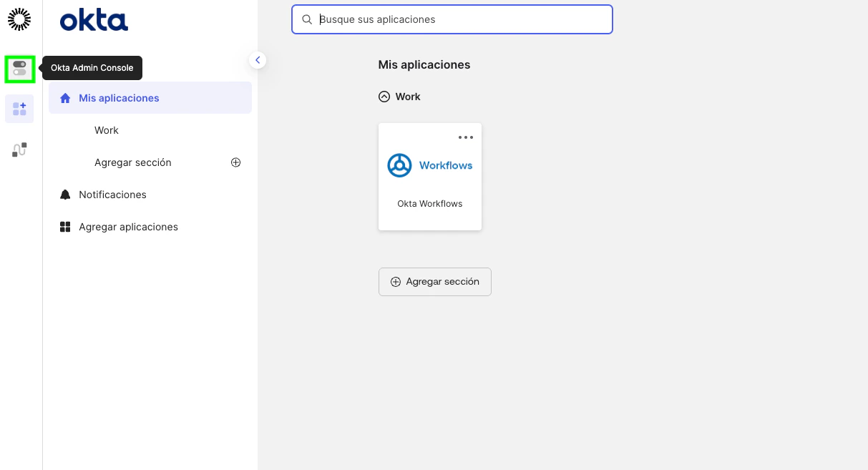
Task: Go to Agregar aplicaciones
Action: 128,227
